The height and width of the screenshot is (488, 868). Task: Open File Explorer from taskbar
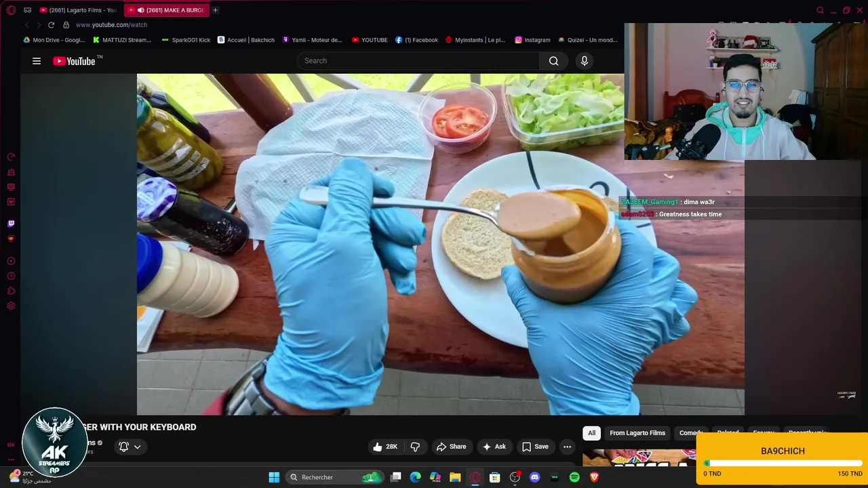pyautogui.click(x=455, y=477)
